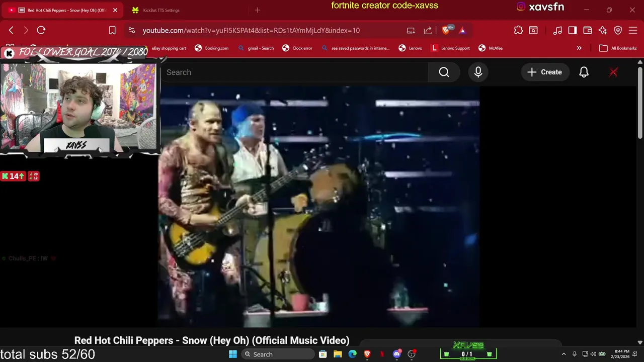Open a new browser tab

[x=258, y=10]
